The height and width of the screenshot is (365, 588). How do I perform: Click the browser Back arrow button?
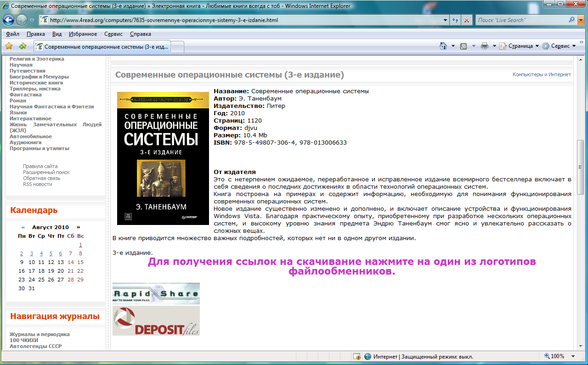[x=9, y=20]
